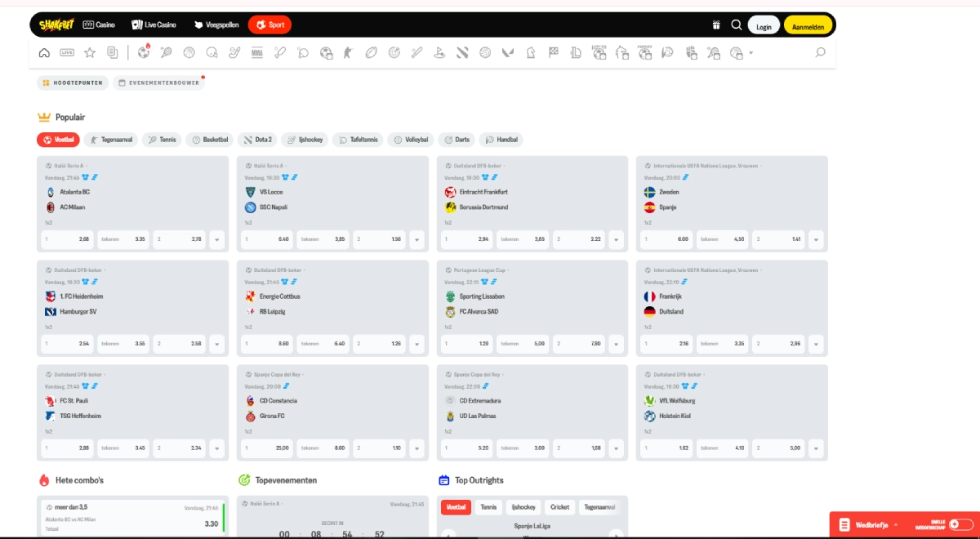The width and height of the screenshot is (980, 539).
Task: Select the ice hockey sport icon
Action: point(234,52)
